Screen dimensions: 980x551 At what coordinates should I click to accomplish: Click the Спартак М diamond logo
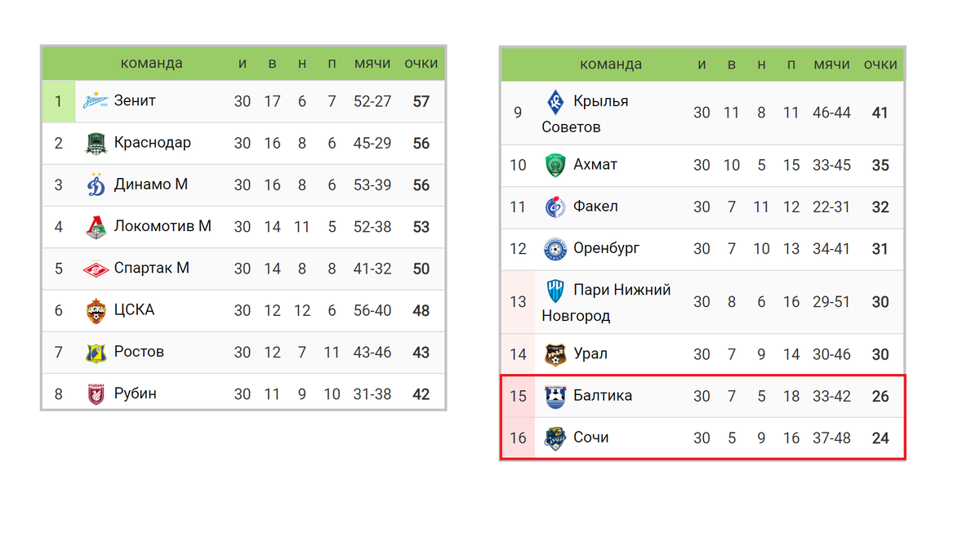click(96, 269)
